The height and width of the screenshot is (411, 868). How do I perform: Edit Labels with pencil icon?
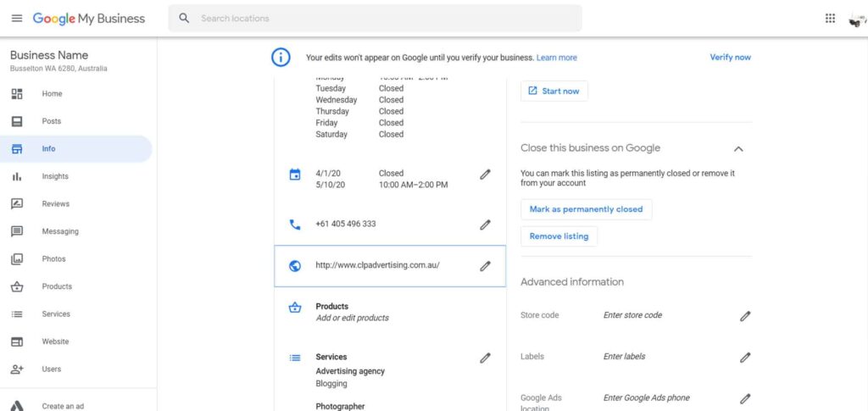[x=745, y=358]
